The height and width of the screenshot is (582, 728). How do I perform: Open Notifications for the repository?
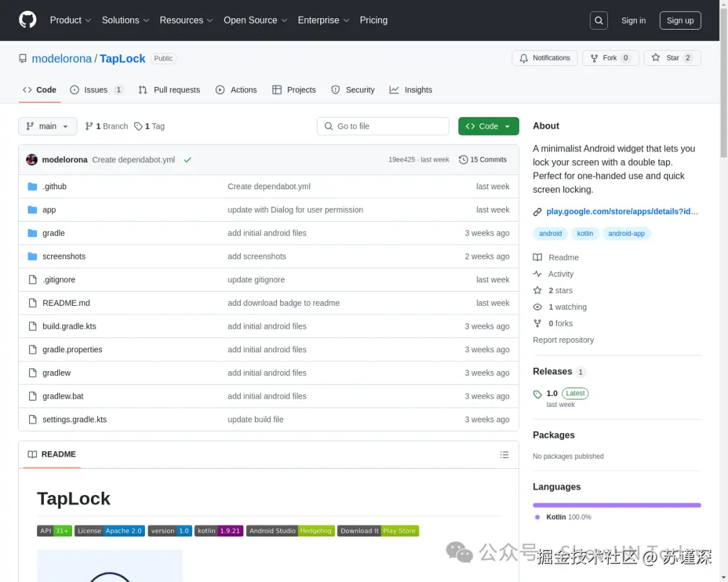(x=545, y=58)
